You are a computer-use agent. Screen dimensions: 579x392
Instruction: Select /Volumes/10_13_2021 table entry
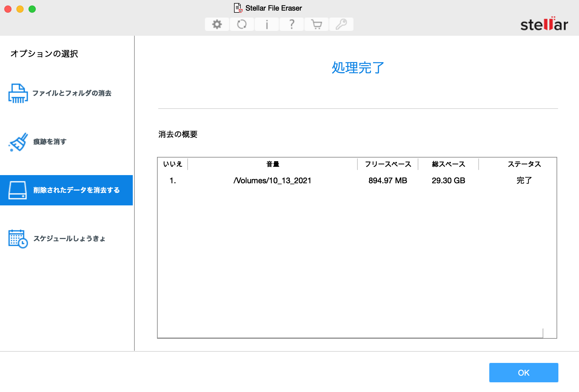[x=273, y=181]
